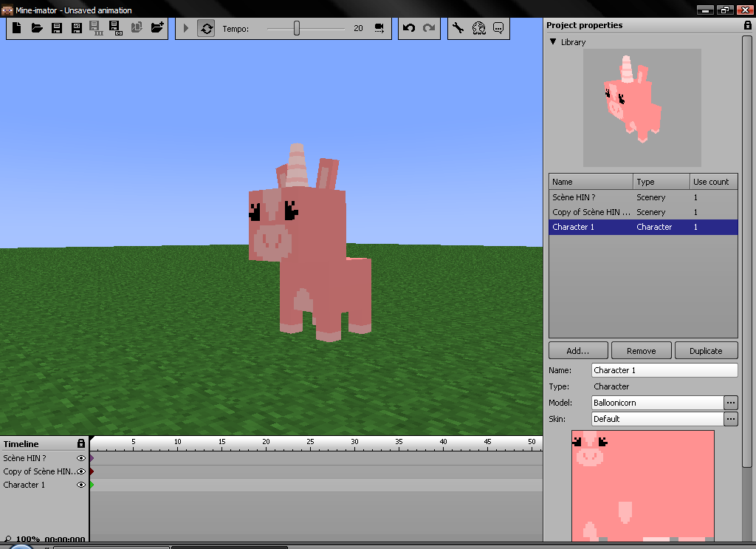Toggle the Timeline panel lock icon
756x549 pixels.
click(81, 443)
